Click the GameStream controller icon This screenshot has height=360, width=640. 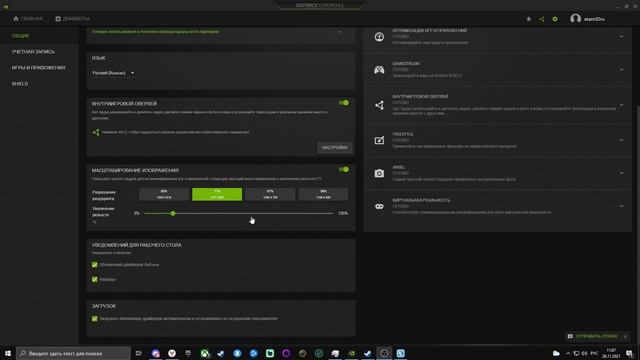[x=379, y=70]
